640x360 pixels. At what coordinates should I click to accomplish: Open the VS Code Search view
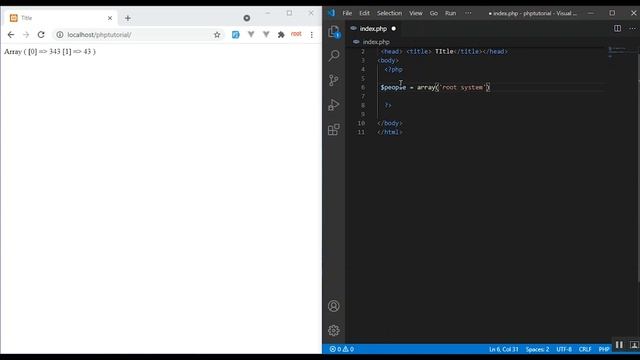pos(333,56)
